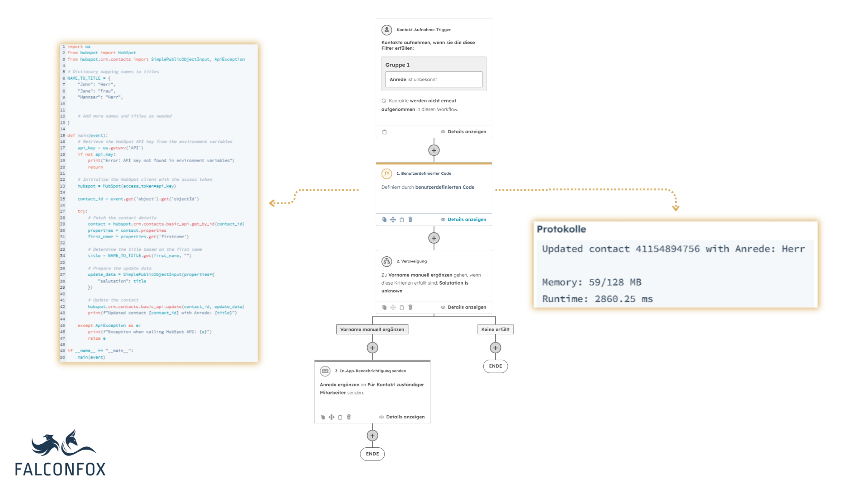Click the move icon on Verzweigung card
868x488 pixels.
pos(393,307)
